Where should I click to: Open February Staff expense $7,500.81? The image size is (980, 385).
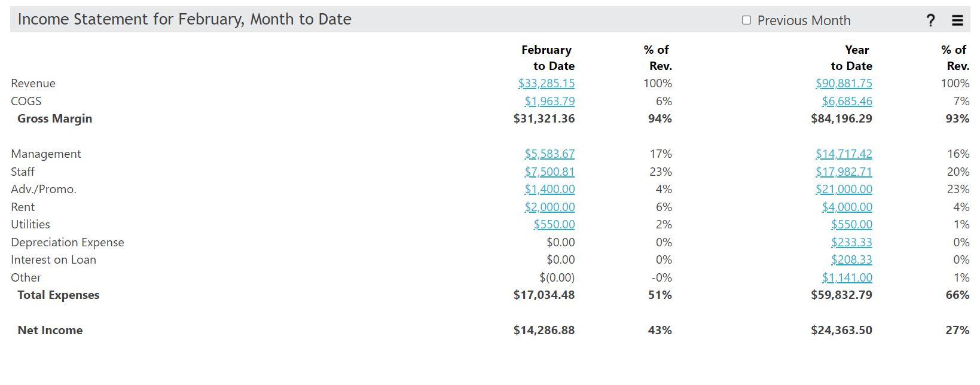click(549, 172)
